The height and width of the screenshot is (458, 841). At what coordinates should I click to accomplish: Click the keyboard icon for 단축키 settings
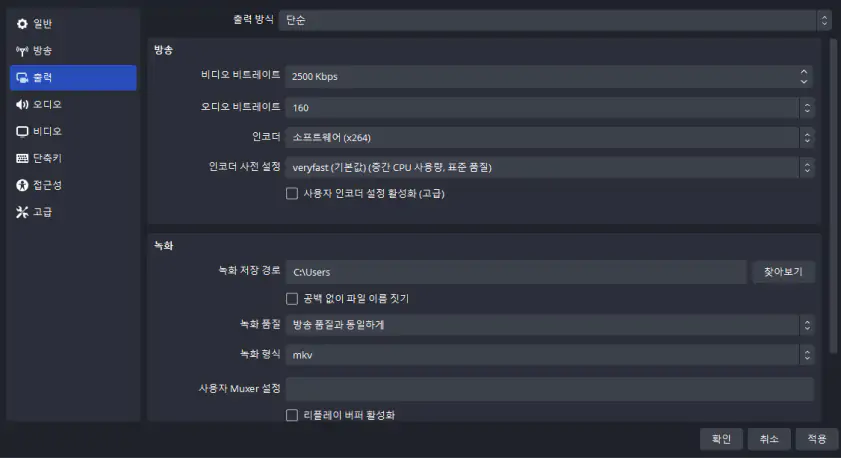tap(22, 158)
